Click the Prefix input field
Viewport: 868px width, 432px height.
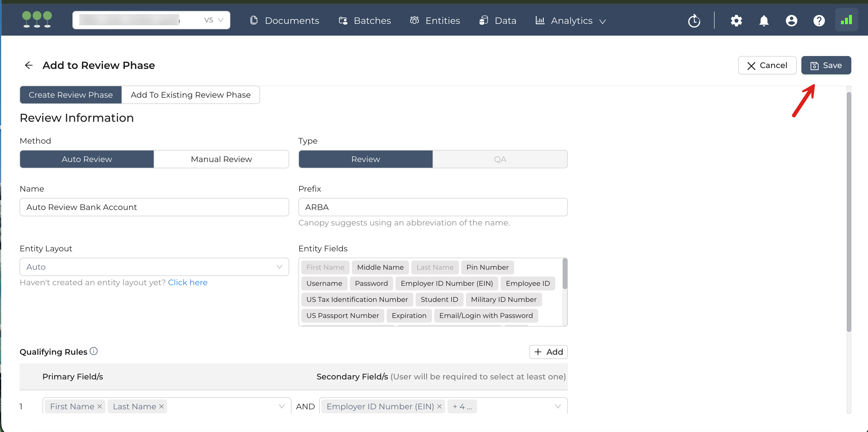click(x=433, y=207)
